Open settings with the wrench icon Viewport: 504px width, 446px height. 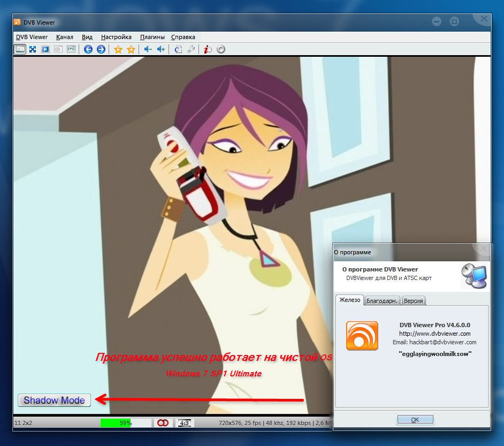coord(191,49)
